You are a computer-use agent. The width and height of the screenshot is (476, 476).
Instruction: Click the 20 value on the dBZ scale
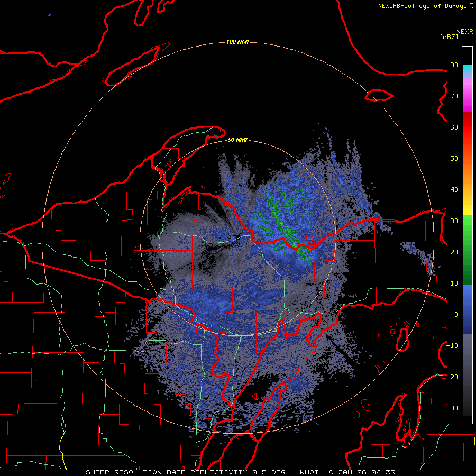[x=454, y=252]
